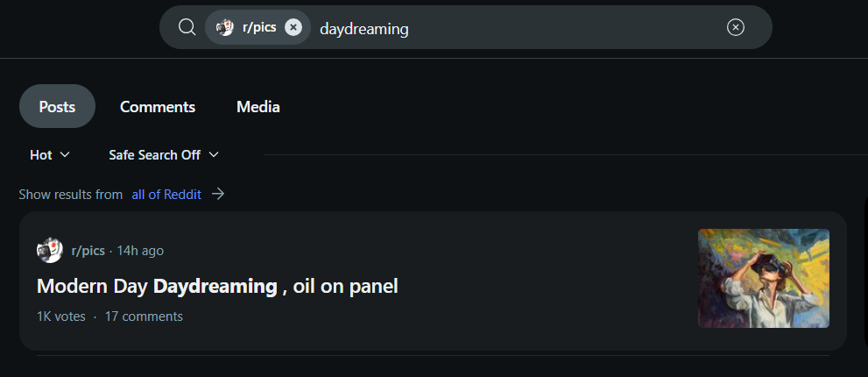Click the 17 comments count
Image resolution: width=868 pixels, height=377 pixels.
point(144,317)
